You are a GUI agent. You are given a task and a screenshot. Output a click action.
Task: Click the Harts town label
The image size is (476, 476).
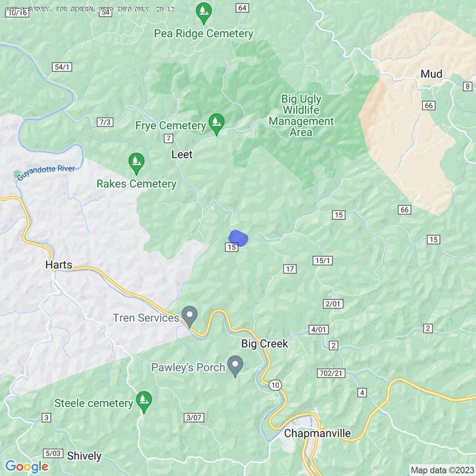tap(59, 265)
